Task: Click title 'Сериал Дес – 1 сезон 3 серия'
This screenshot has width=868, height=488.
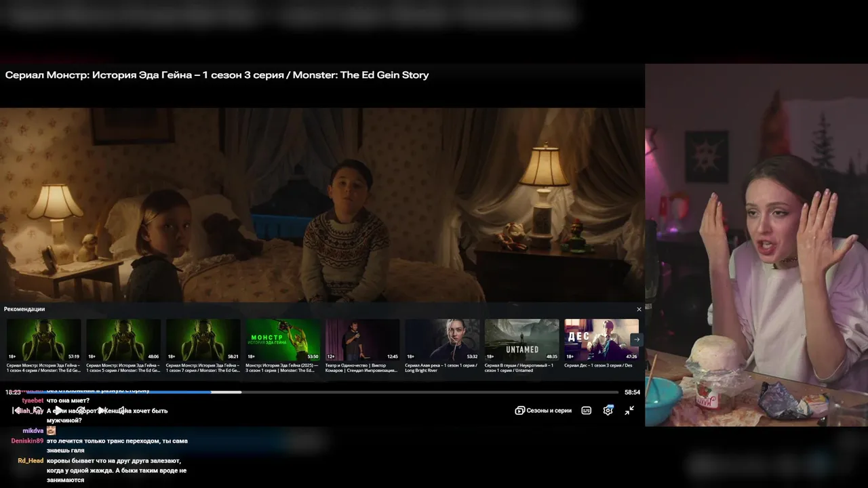Action: tap(598, 365)
